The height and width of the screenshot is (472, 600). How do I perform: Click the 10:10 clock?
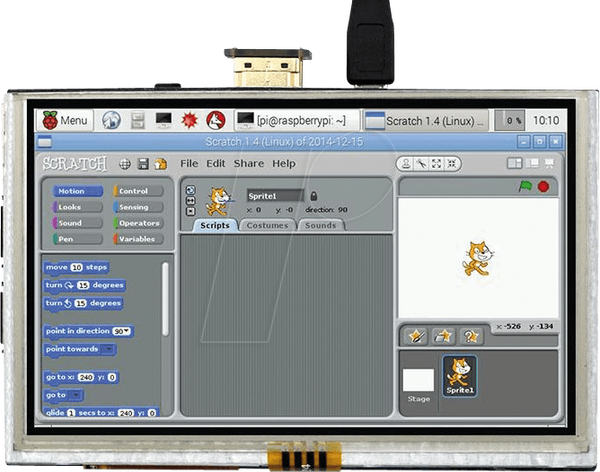(x=546, y=120)
